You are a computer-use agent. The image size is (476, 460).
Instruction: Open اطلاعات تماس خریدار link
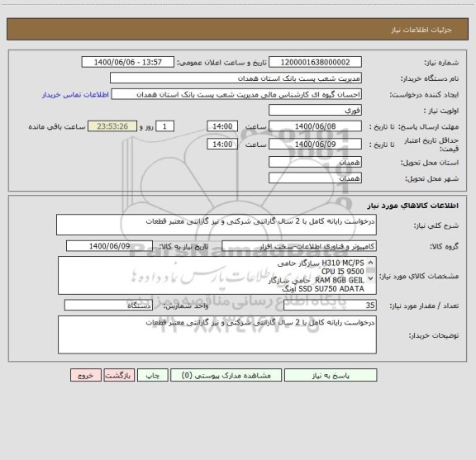75,95
